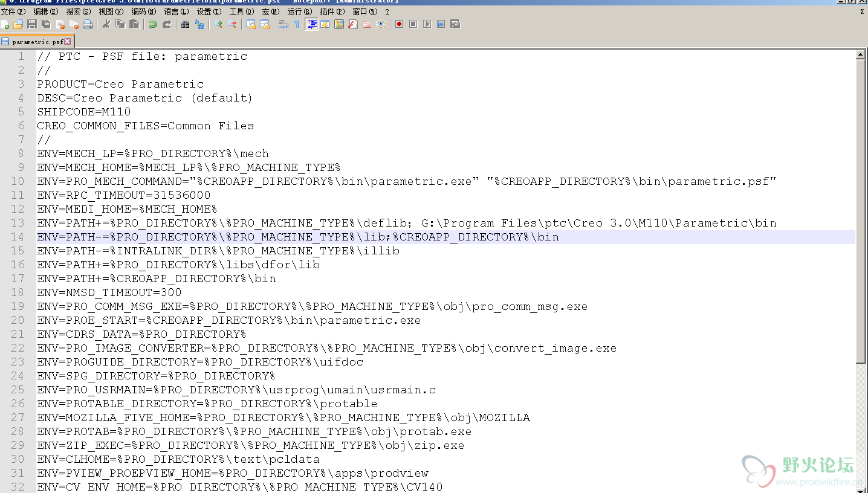868x493 pixels.
Task: Click the line ENV=RPC_TIMEOUT=31536000
Action: [x=124, y=195]
